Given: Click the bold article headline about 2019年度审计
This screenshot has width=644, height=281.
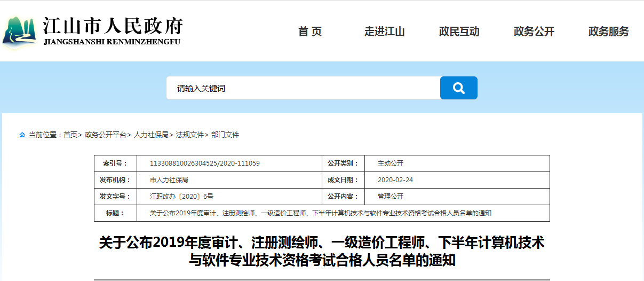Looking at the screenshot, I should [x=322, y=252].
